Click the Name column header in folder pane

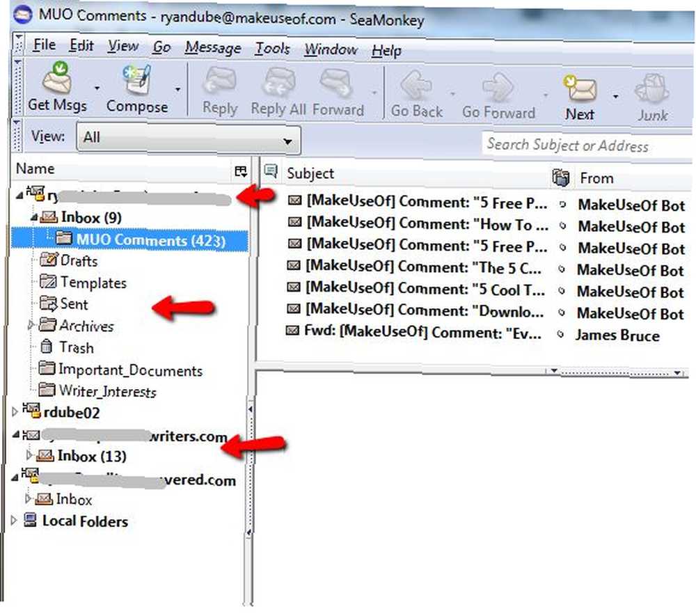35,168
